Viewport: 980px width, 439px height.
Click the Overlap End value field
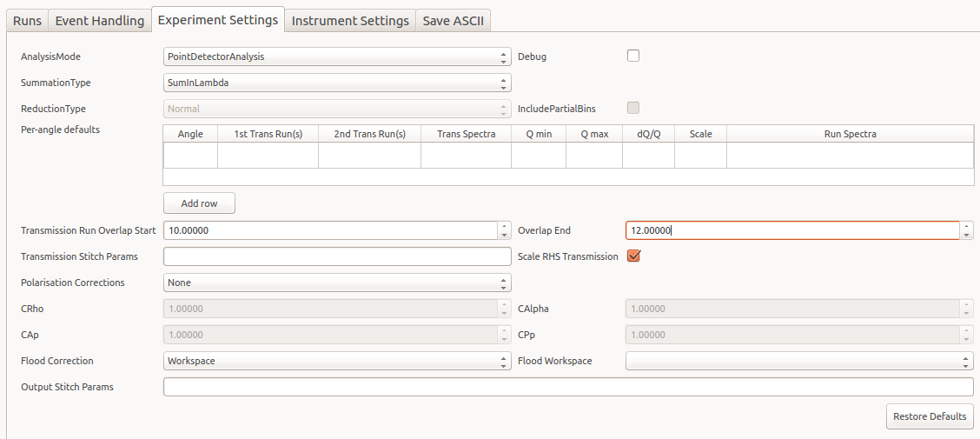point(791,230)
